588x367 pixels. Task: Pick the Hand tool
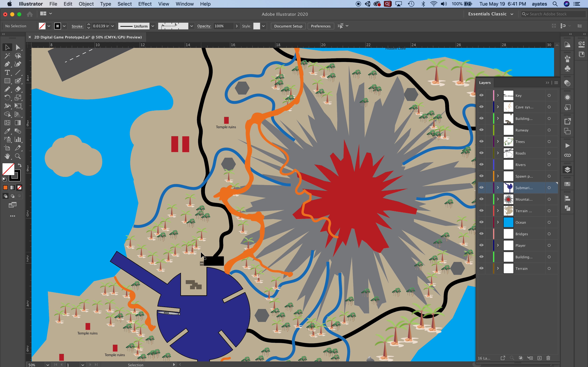click(x=7, y=156)
